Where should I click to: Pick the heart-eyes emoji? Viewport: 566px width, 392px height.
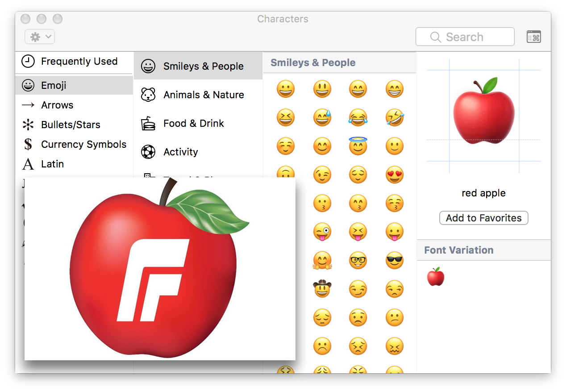395,175
